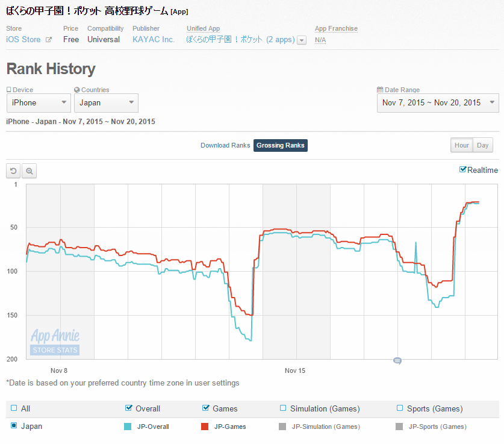504x444 pixels.
Task: Click the JP-Games red color swatch
Action: point(205,427)
